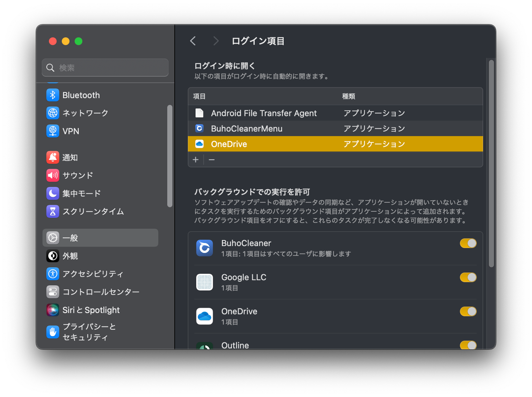Click the BuhoCleanerMenu icon in login list
532x397 pixels.
(x=199, y=128)
